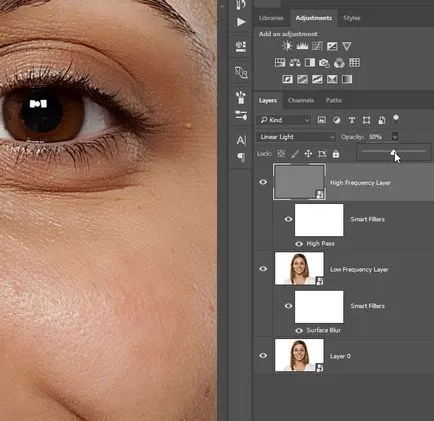Filter layers by type layers icon

[x=351, y=120]
